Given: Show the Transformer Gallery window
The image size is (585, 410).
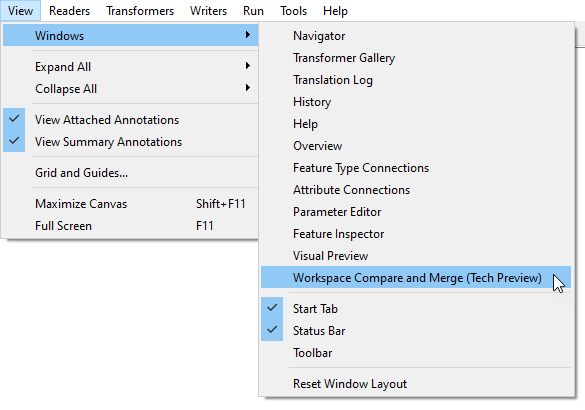Looking at the screenshot, I should coord(416,57).
